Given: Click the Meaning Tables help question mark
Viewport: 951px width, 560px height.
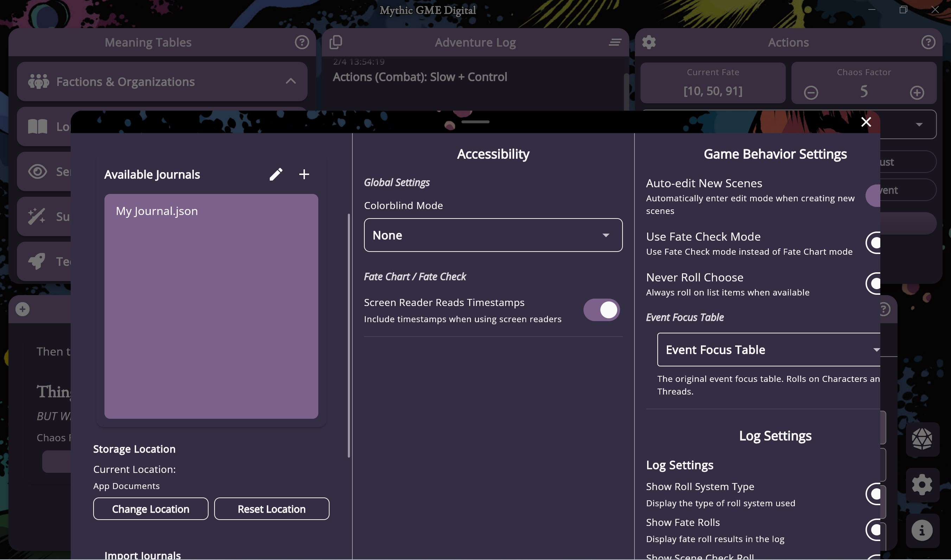Looking at the screenshot, I should click(301, 42).
